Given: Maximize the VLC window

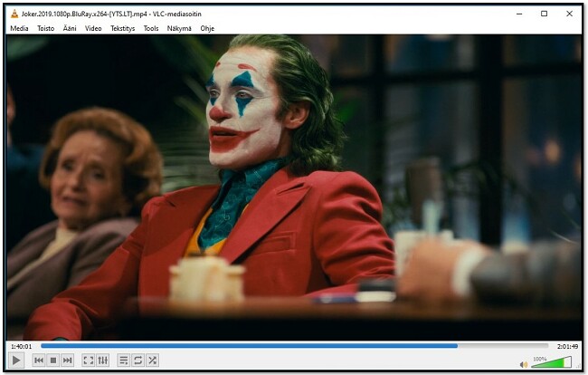Looking at the screenshot, I should coord(544,14).
